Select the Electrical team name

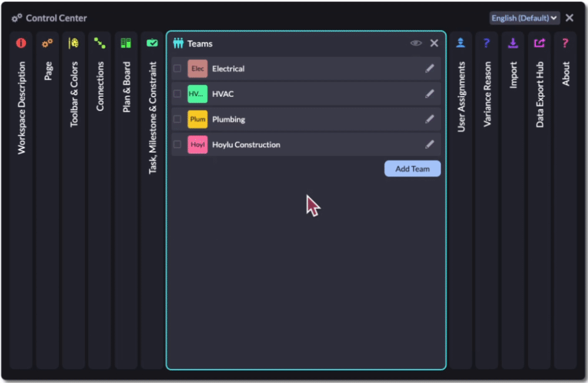(x=228, y=69)
